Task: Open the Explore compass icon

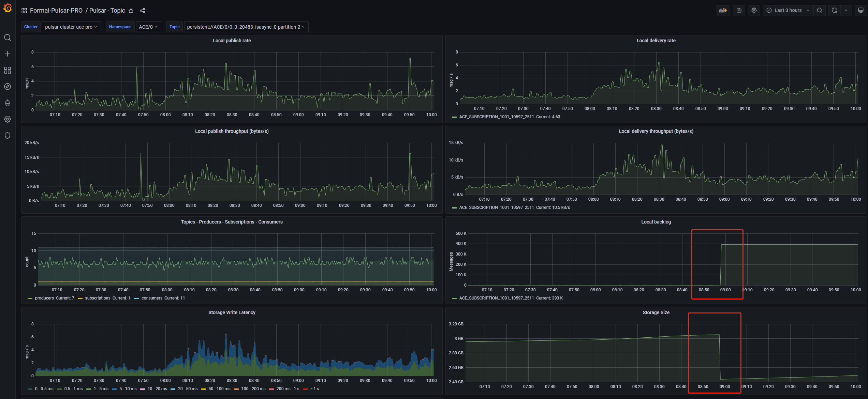Action: coord(8,87)
